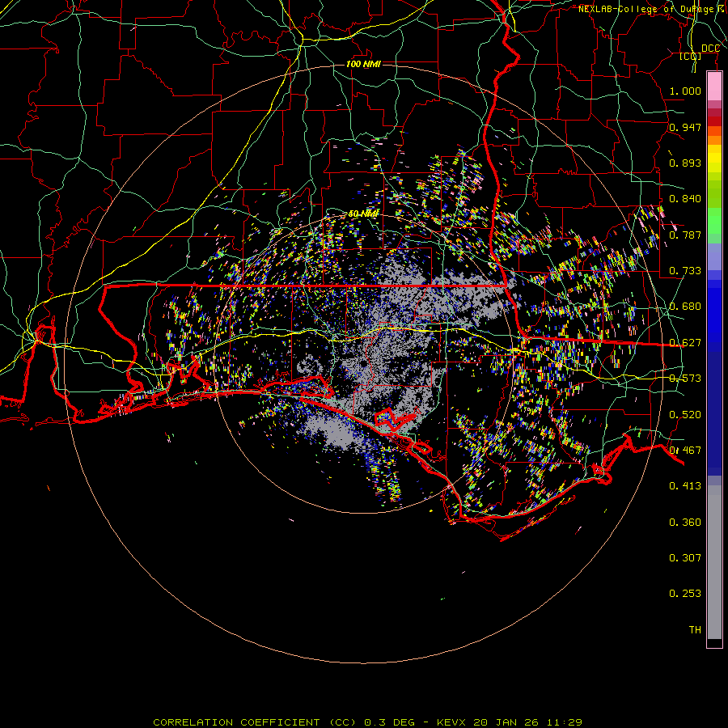Pick the pink segment of the color bar
This screenshot has height=728, width=728.
tap(714, 87)
